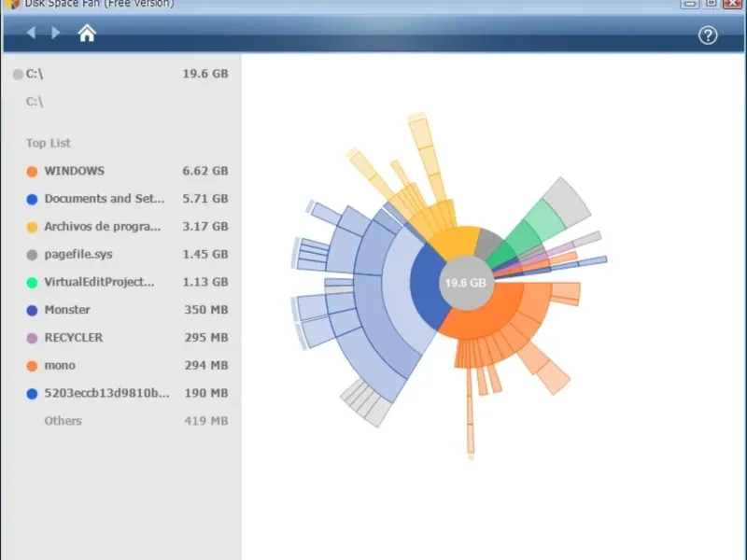747x560 pixels.
Task: Click the chart center 19.6 GB circle
Action: [465, 283]
